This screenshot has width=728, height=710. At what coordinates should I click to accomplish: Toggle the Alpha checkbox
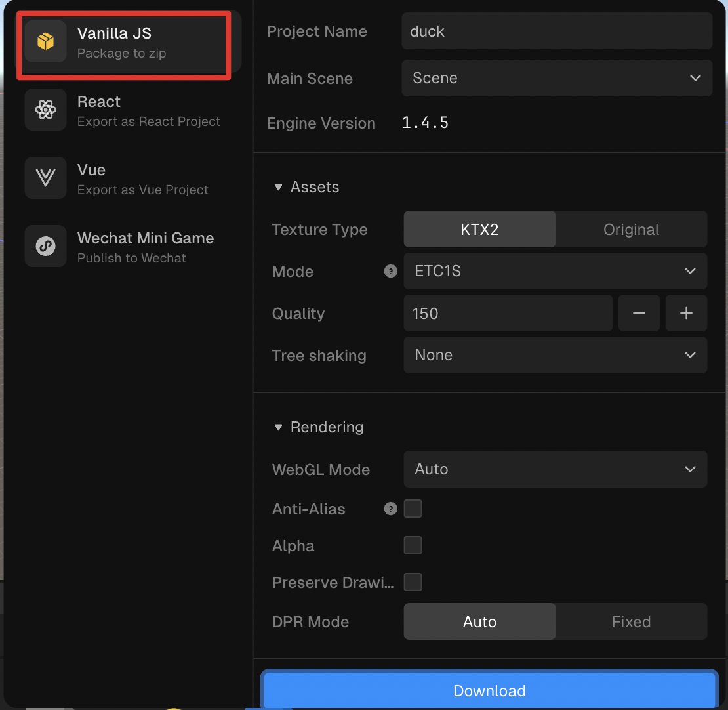point(413,545)
